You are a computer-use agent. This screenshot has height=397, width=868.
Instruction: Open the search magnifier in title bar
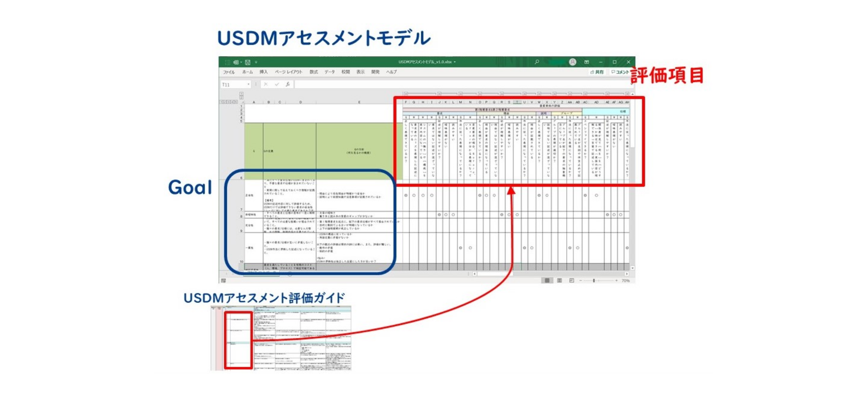click(537, 62)
